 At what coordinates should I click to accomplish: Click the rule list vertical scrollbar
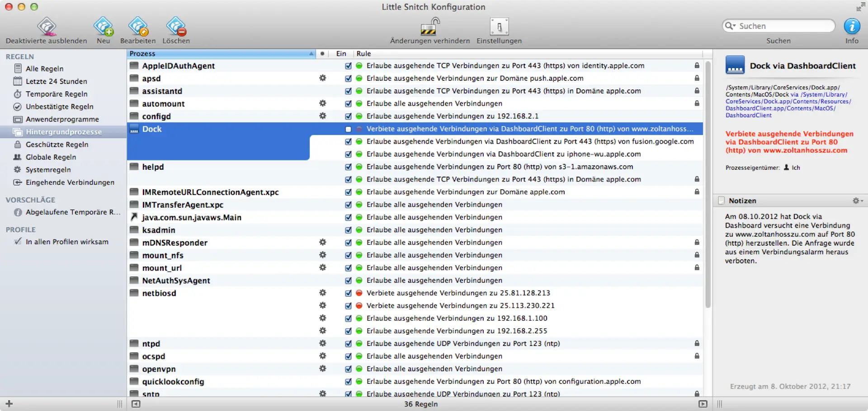[708, 181]
